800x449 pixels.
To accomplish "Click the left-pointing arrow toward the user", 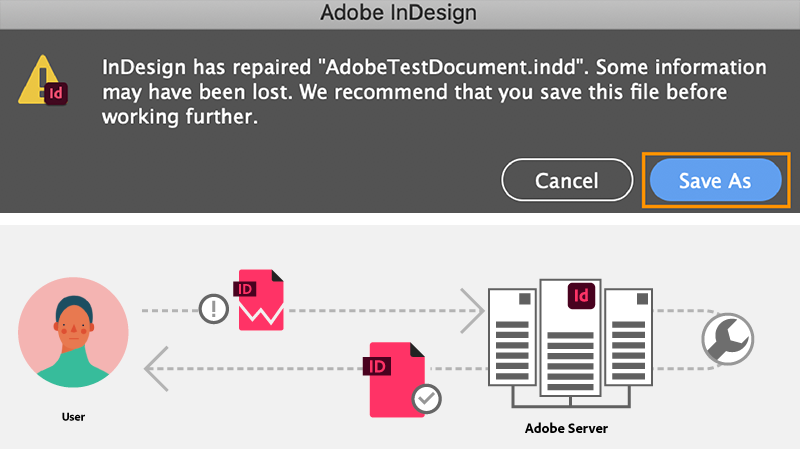I will tap(156, 368).
